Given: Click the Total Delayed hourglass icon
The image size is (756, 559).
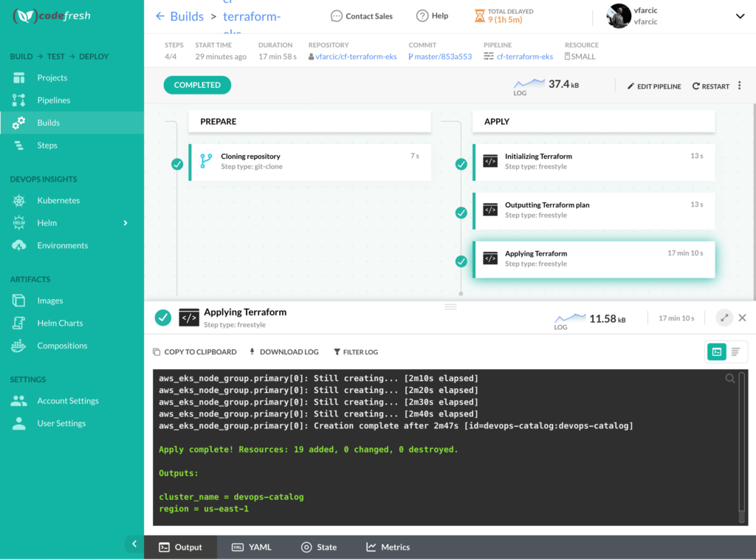Looking at the screenshot, I should point(479,16).
